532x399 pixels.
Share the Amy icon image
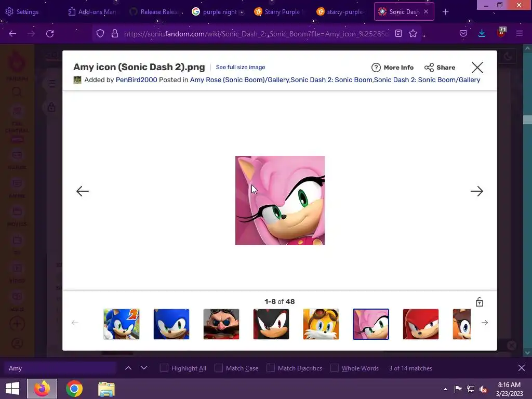[440, 68]
